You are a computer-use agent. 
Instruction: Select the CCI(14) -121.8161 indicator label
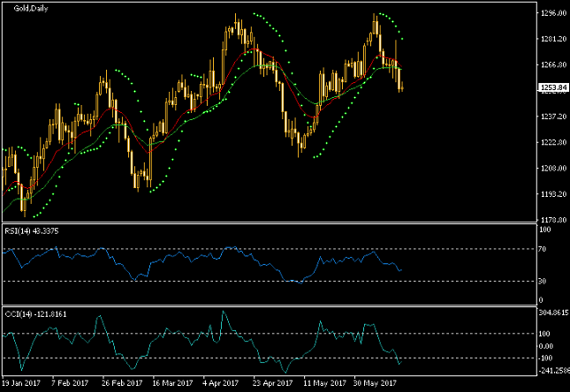point(35,314)
